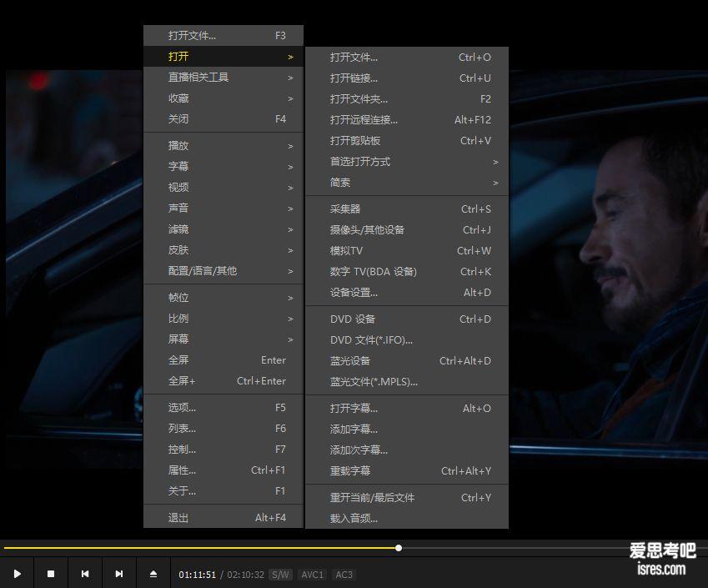
Task: Choose 添加次字幕... entry
Action: pyautogui.click(x=407, y=450)
